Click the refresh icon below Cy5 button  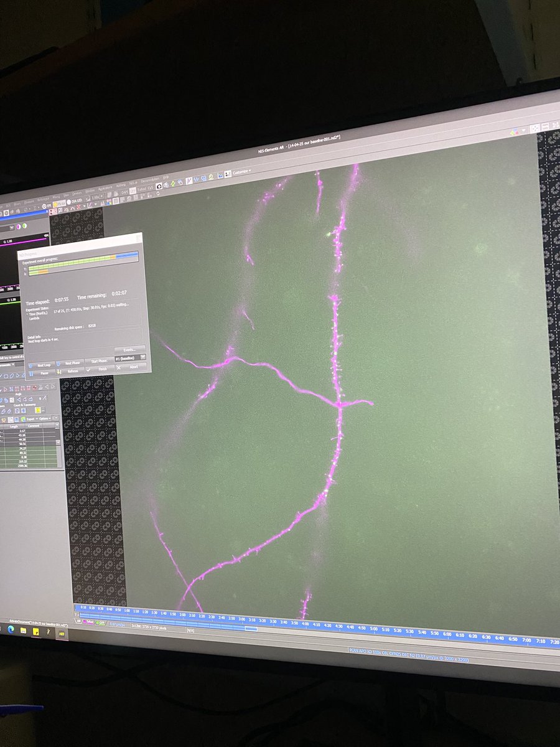point(158,193)
